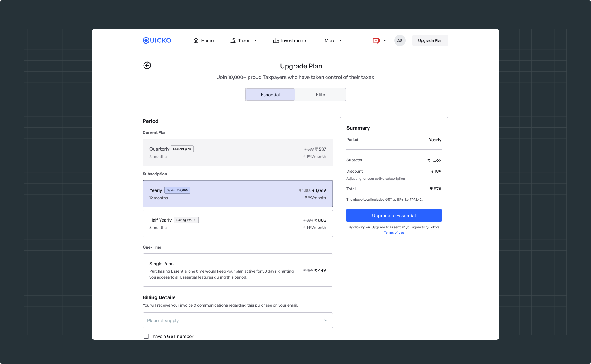Click the ₹ 99/month price text
The height and width of the screenshot is (364, 591).
coord(315,198)
